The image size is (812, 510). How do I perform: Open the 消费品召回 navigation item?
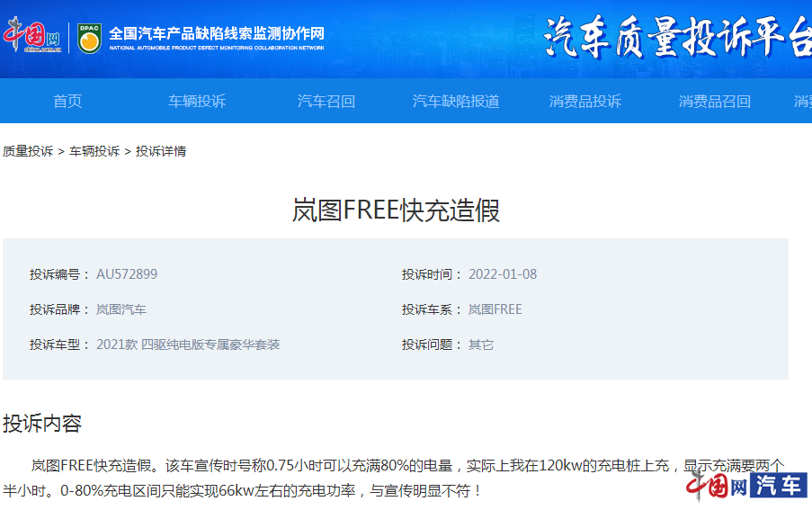715,102
